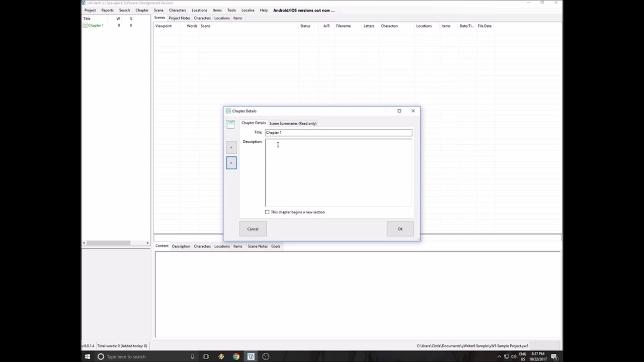Screen dimensions: 644x362
Task: Sort scenes by Viewpoint column header
Action: (x=164, y=26)
